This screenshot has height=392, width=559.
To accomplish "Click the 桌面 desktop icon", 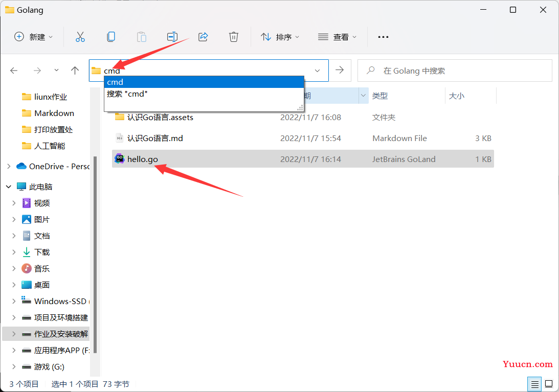I will coord(27,285).
